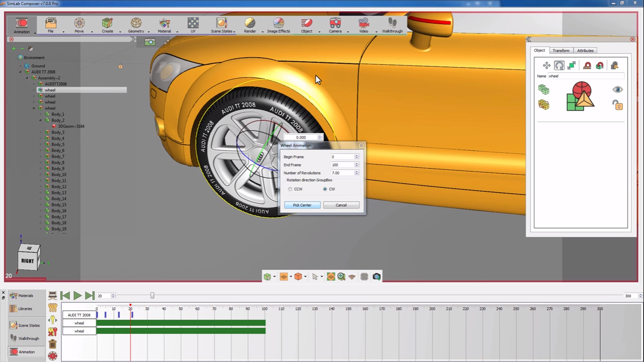
Task: Click the trash can icon in animation panel
Action: pos(52,344)
